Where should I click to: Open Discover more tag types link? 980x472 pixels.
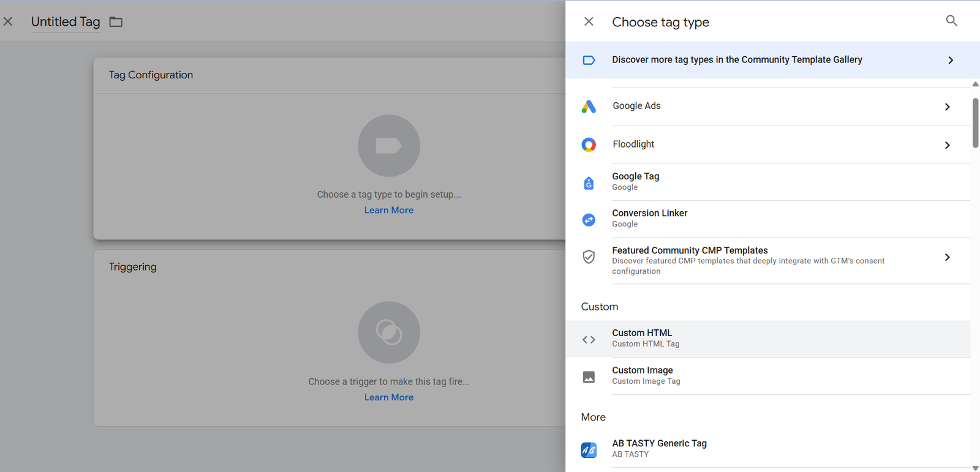pos(737,59)
